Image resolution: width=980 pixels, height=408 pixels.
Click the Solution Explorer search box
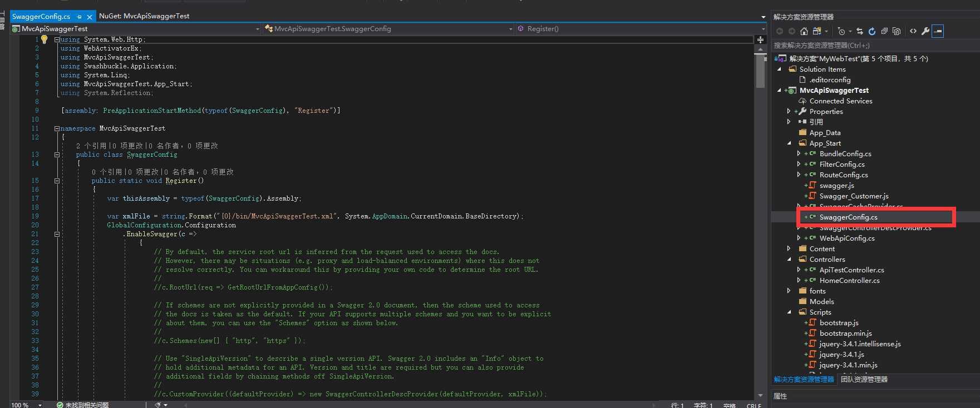pyautogui.click(x=875, y=45)
